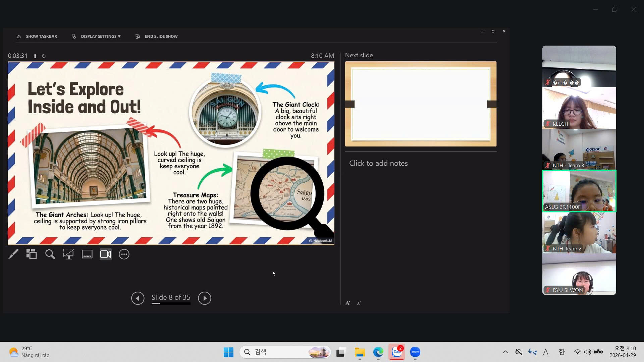Click the notes area to add notes
This screenshot has height=362, width=644.
click(x=378, y=163)
